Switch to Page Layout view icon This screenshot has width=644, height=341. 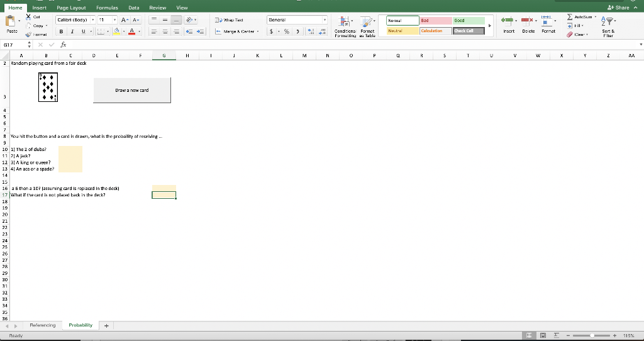pos(543,336)
